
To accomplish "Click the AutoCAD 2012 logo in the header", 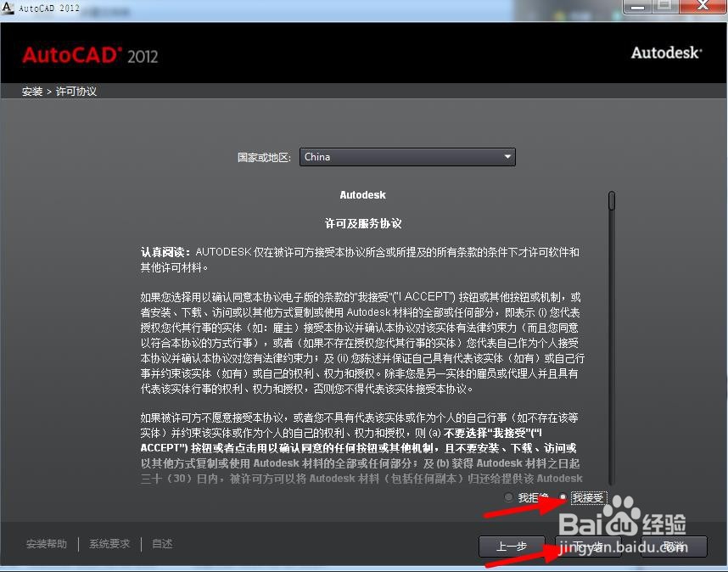I will [90, 56].
